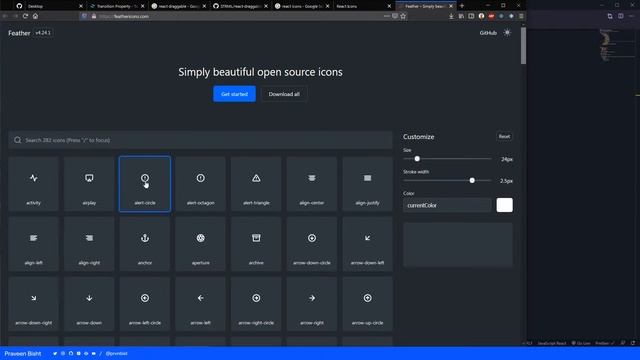This screenshot has height=360, width=640.
Task: Open a new browser tab
Action: point(462,6)
